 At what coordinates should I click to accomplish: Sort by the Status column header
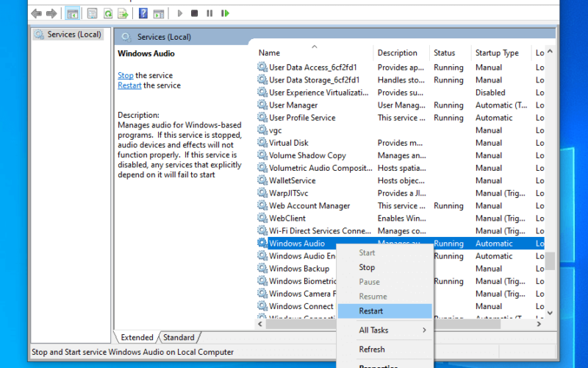450,53
